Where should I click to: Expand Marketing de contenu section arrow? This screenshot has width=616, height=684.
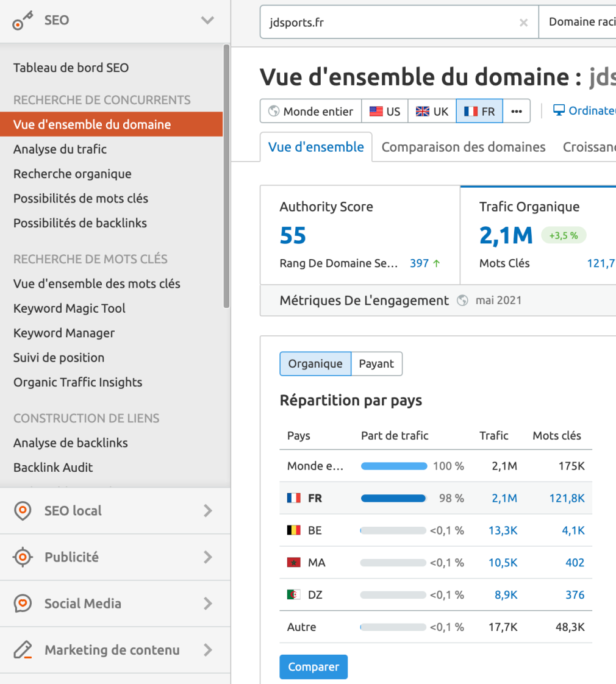pos(208,650)
